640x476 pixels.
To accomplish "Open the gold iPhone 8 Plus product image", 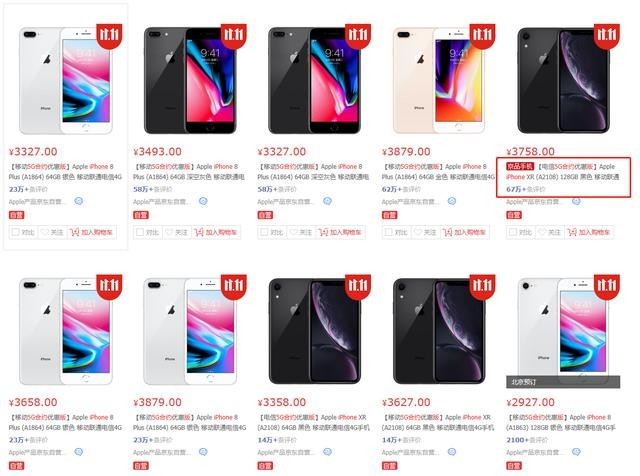I will (x=439, y=80).
